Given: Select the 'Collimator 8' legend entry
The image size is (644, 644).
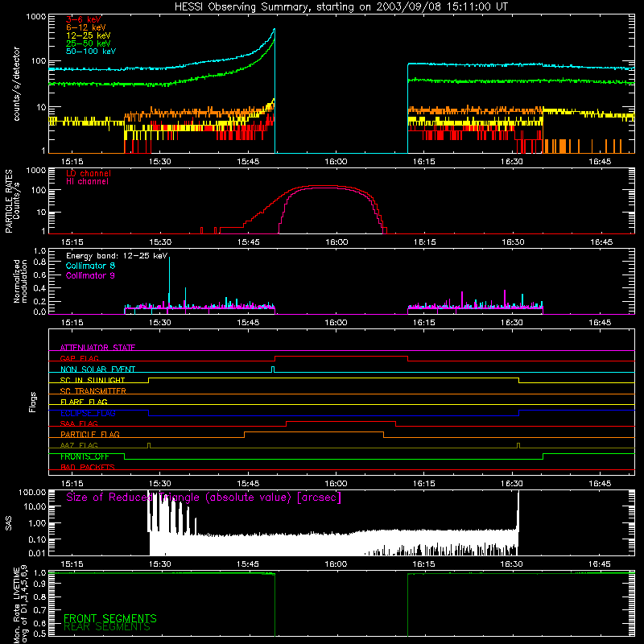Looking at the screenshot, I should tap(90, 266).
